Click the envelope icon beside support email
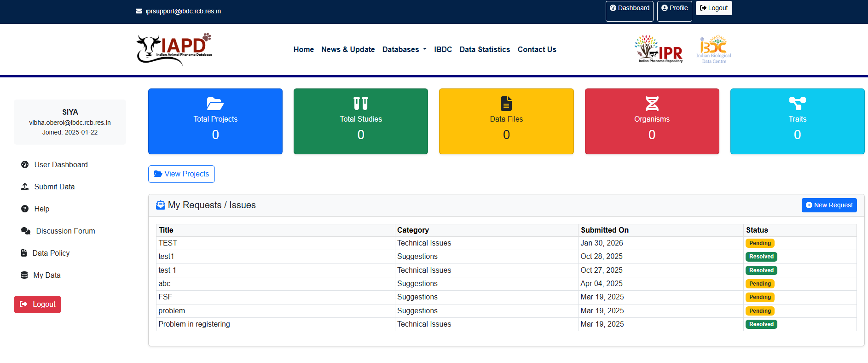 139,11
